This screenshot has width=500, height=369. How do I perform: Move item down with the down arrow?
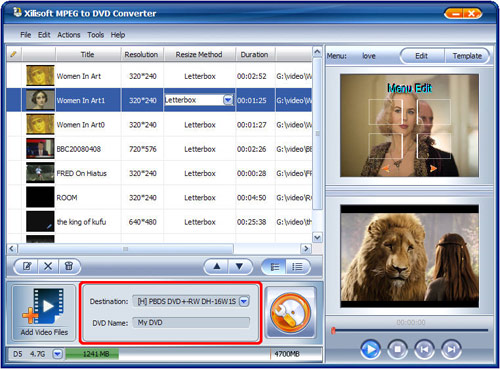pyautogui.click(x=239, y=266)
